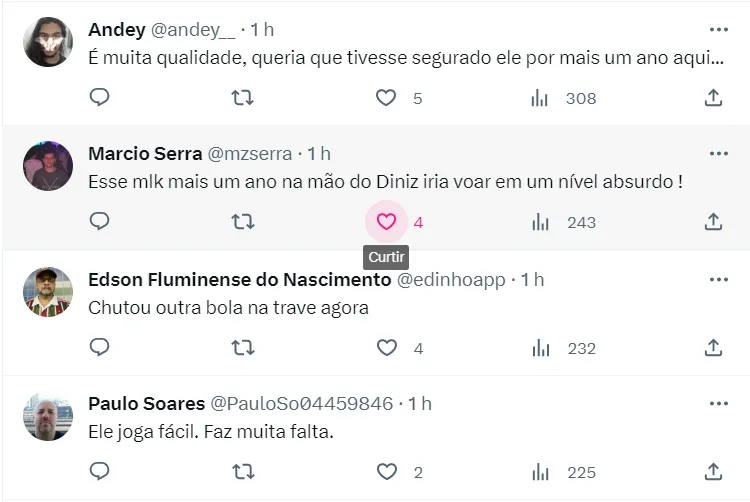Share Andey's tweet
Image resolution: width=750 pixels, height=502 pixels.
tap(714, 98)
